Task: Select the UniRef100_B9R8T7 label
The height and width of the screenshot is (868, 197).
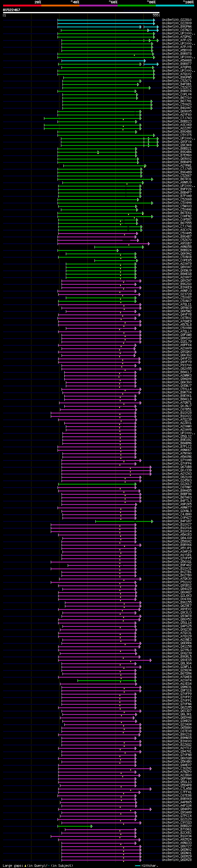Action: coord(177,64)
